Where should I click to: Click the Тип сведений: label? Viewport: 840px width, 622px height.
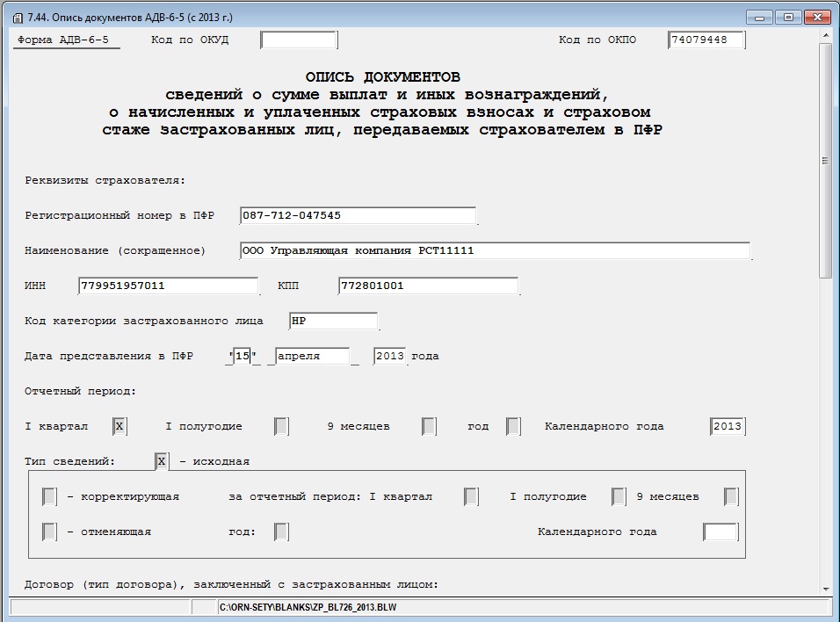point(69,461)
